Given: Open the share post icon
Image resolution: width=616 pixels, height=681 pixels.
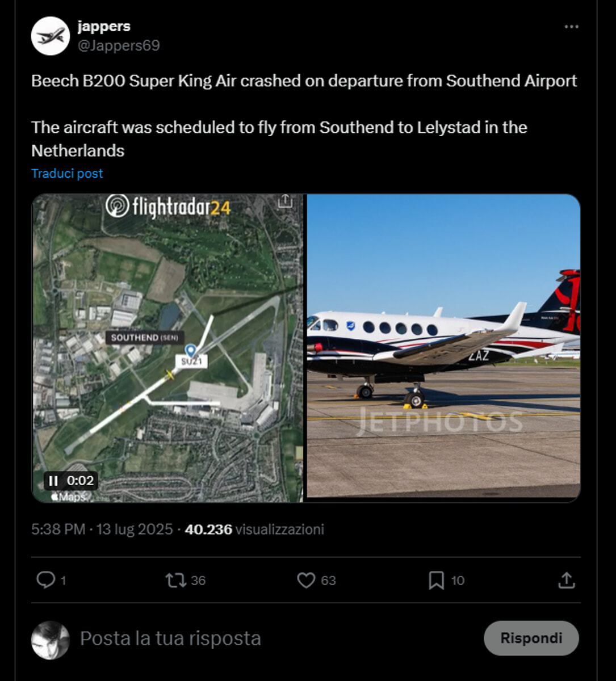Looking at the screenshot, I should click(x=566, y=580).
